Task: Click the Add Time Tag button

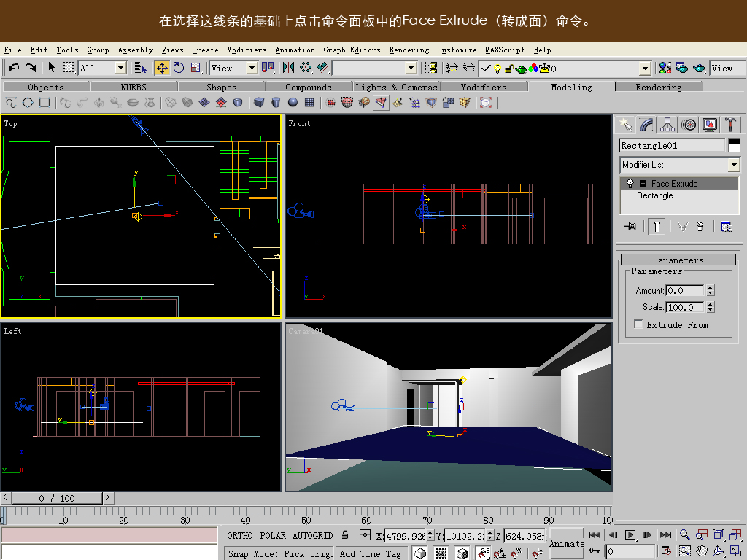Action: [x=371, y=553]
